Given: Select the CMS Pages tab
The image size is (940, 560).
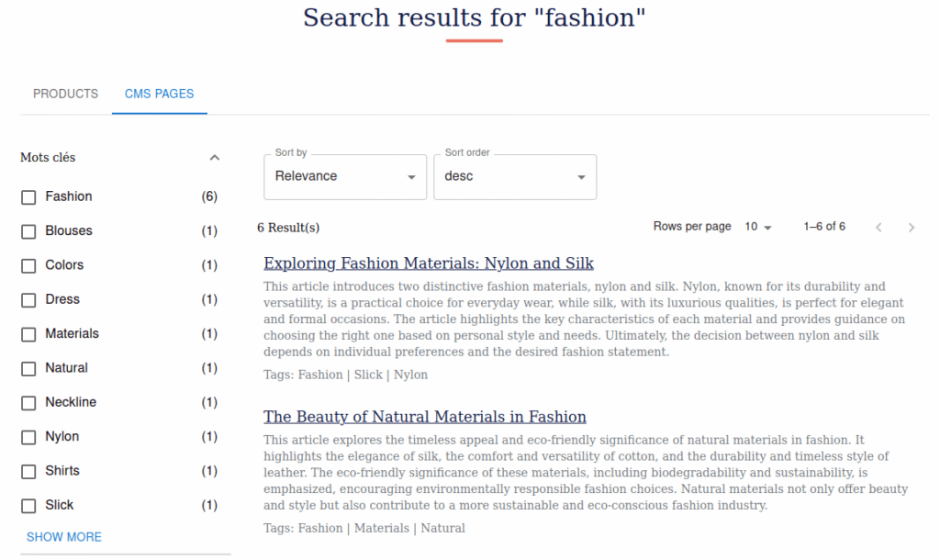Looking at the screenshot, I should click(159, 94).
